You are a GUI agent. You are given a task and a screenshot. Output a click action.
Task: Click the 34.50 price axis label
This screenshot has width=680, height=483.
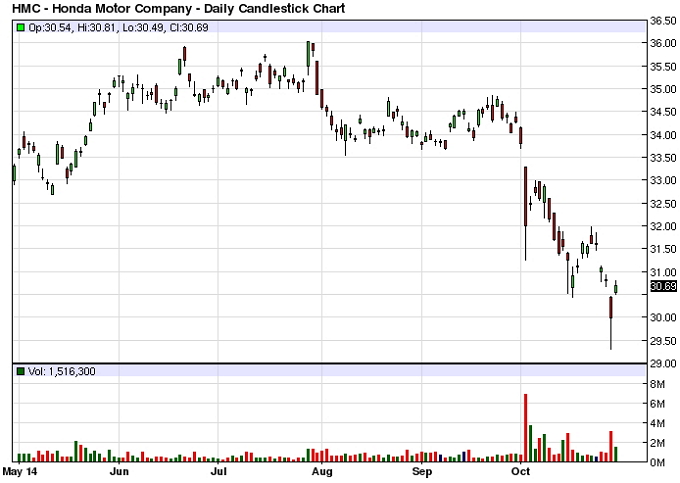point(663,112)
